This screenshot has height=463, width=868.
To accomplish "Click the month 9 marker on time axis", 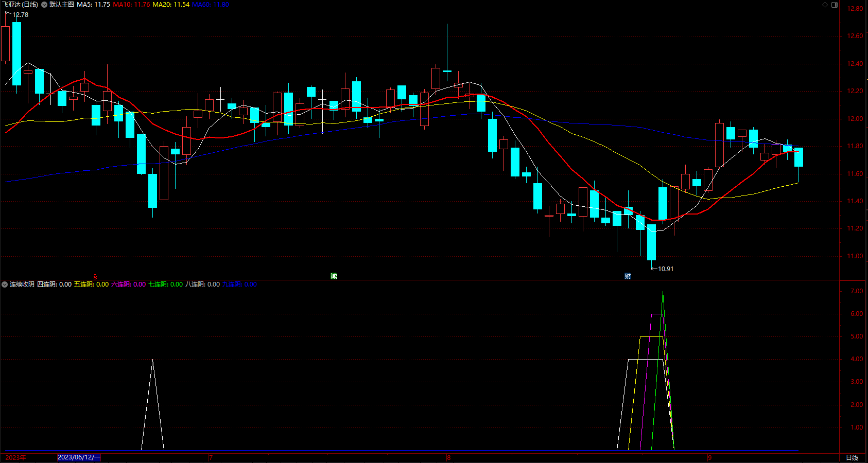I will (x=709, y=457).
